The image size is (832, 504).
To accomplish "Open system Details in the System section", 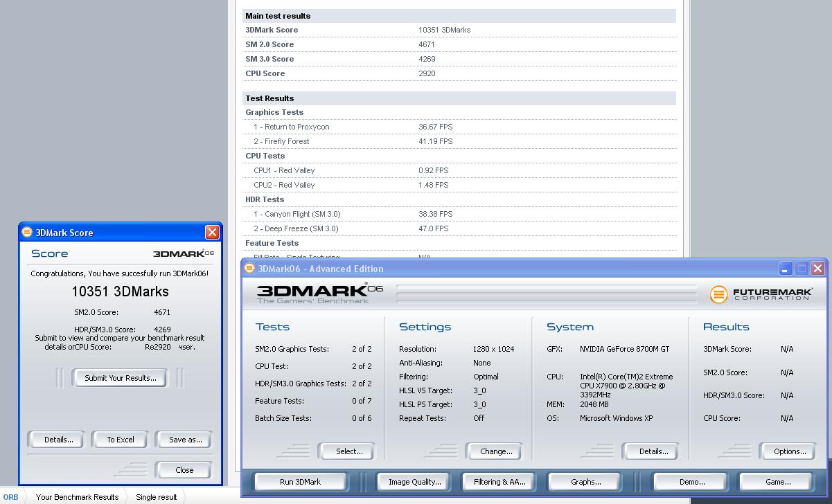I will coord(653,451).
